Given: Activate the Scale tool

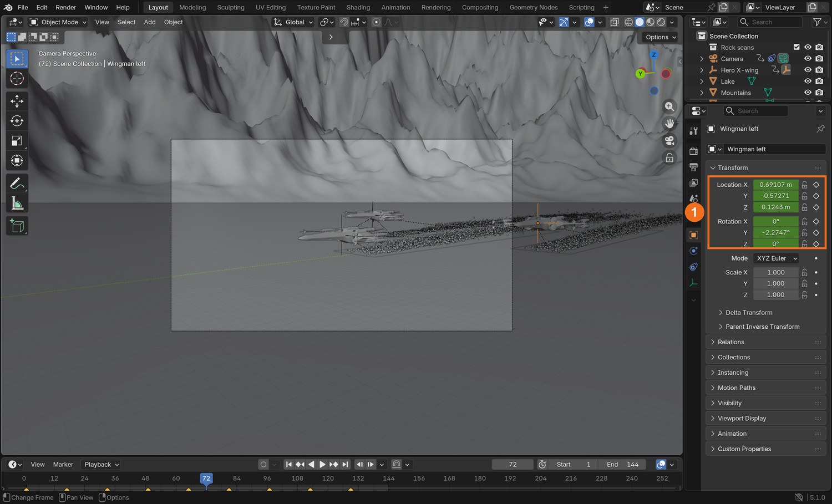Looking at the screenshot, I should 17,141.
